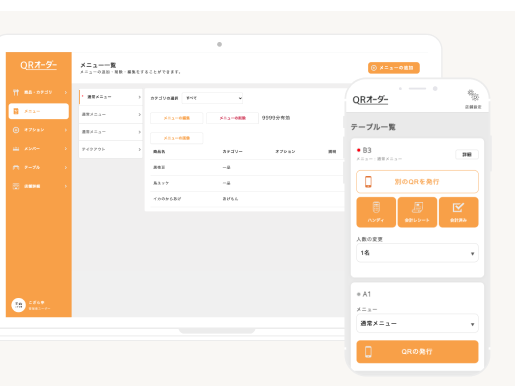Viewport: 515px width, 386px height.
Task: Expand the メンバー sidebar chevron
Action: pos(66,149)
